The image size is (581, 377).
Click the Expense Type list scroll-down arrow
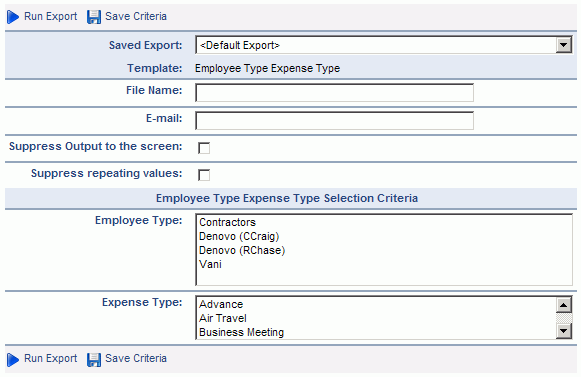tap(564, 331)
